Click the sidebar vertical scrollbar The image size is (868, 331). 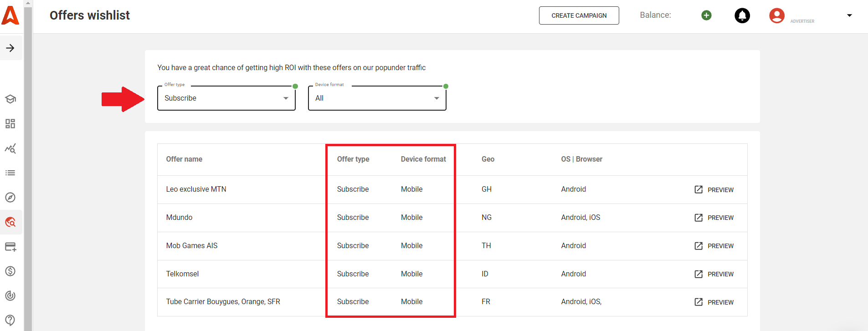28,168
